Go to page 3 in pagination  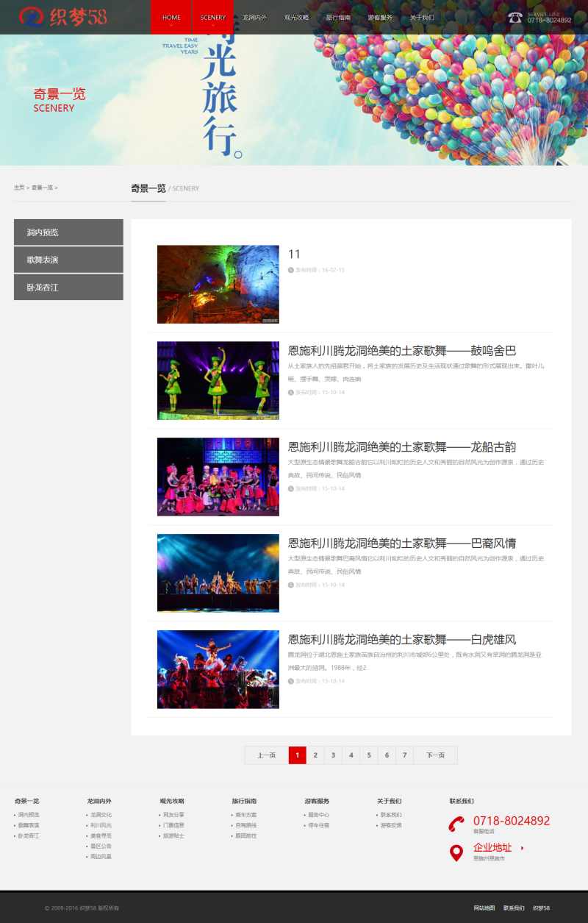tap(333, 755)
